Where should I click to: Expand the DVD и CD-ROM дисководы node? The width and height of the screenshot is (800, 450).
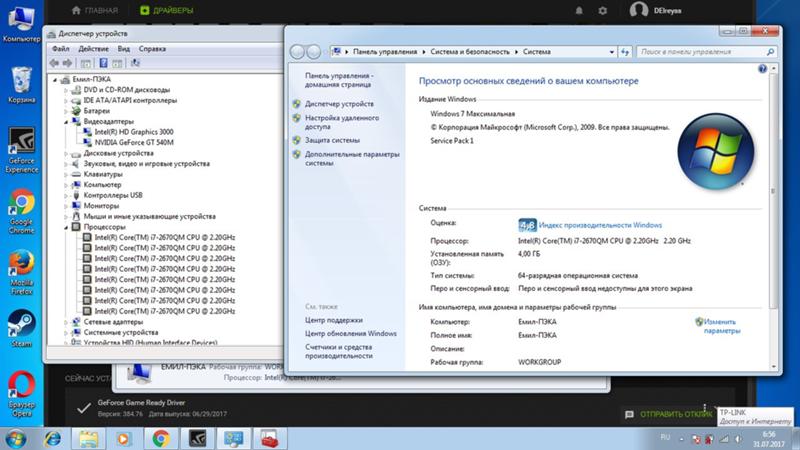(66, 90)
